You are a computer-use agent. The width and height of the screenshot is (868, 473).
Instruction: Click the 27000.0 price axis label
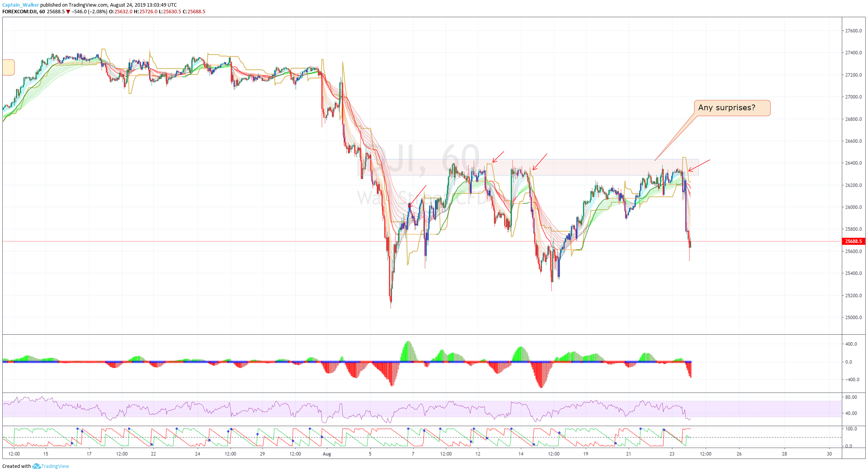853,97
